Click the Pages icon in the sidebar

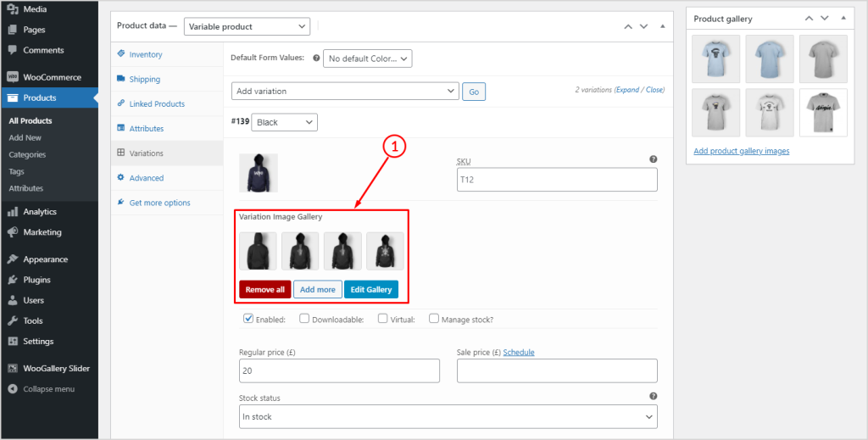tap(13, 30)
